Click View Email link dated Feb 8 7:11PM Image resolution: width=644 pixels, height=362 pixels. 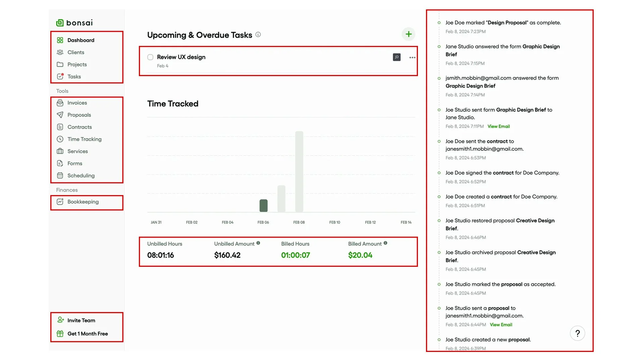coord(498,126)
